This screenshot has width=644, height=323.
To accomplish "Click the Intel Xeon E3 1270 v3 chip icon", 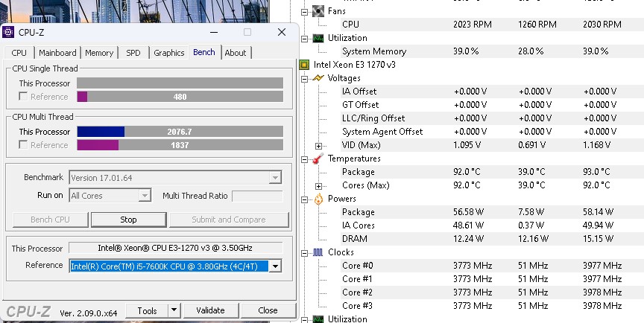I will point(304,64).
